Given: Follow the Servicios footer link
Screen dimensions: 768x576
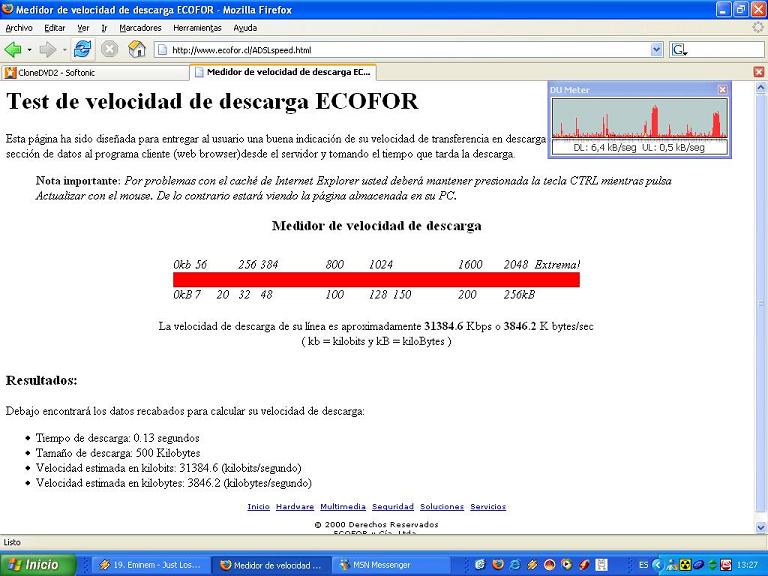Looking at the screenshot, I should (x=488, y=506).
